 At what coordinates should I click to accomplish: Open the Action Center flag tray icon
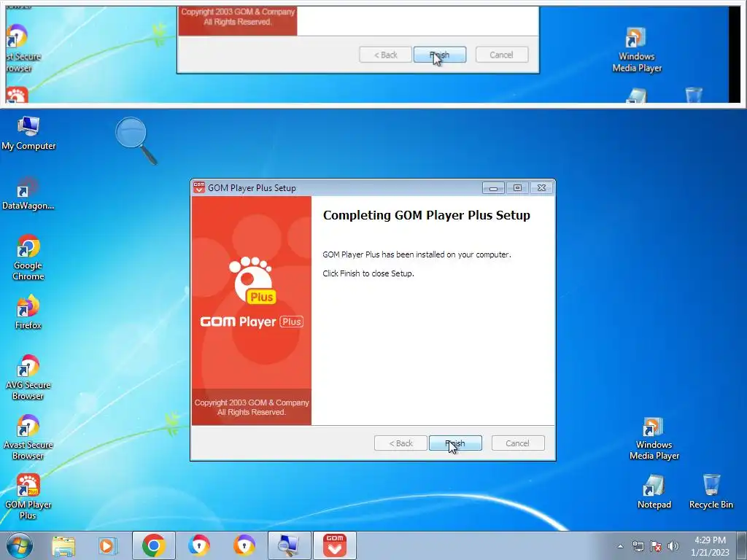656,546
